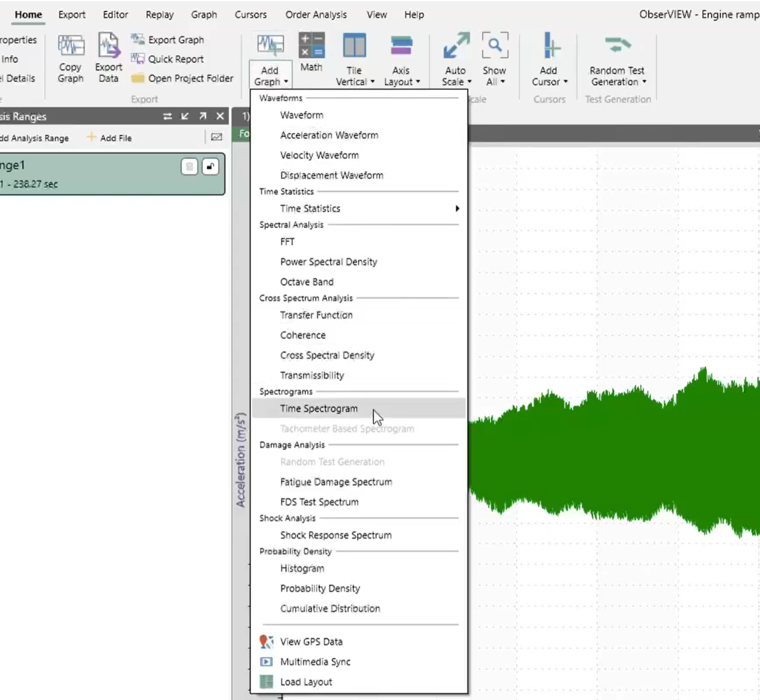This screenshot has width=760, height=700.
Task: Select the Range1 analysis range card
Action: (x=112, y=174)
